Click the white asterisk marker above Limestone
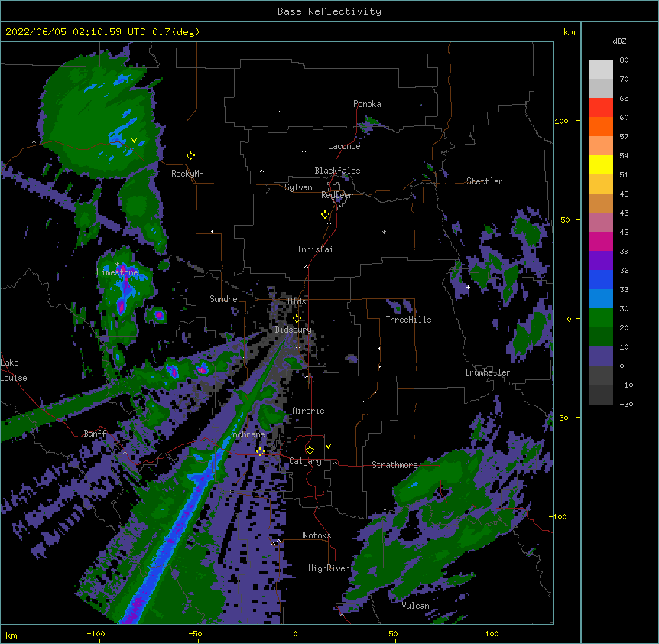This screenshot has height=644, width=659. [117, 265]
